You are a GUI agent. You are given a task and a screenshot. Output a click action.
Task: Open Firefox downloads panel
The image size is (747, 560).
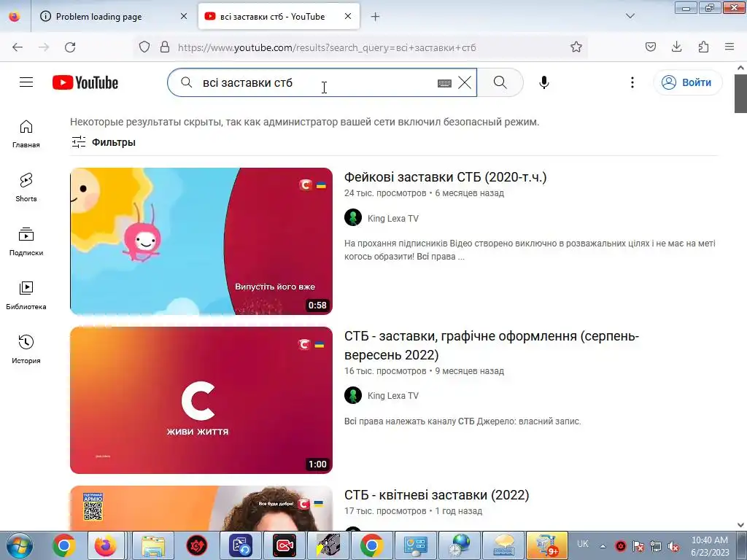676,47
